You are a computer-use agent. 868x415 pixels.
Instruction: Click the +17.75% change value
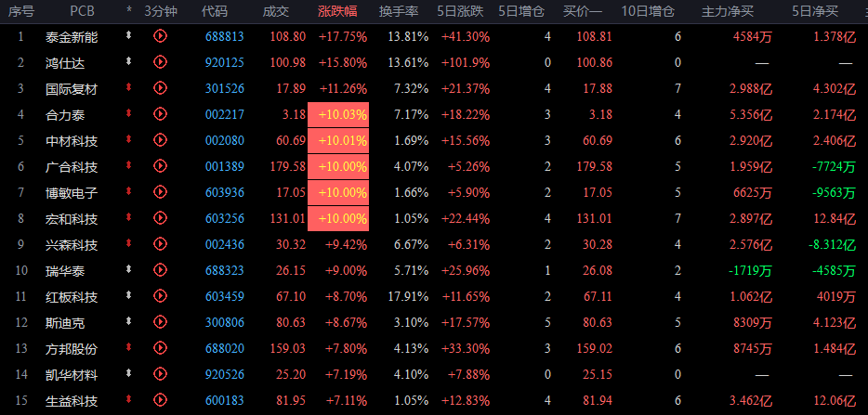[343, 37]
